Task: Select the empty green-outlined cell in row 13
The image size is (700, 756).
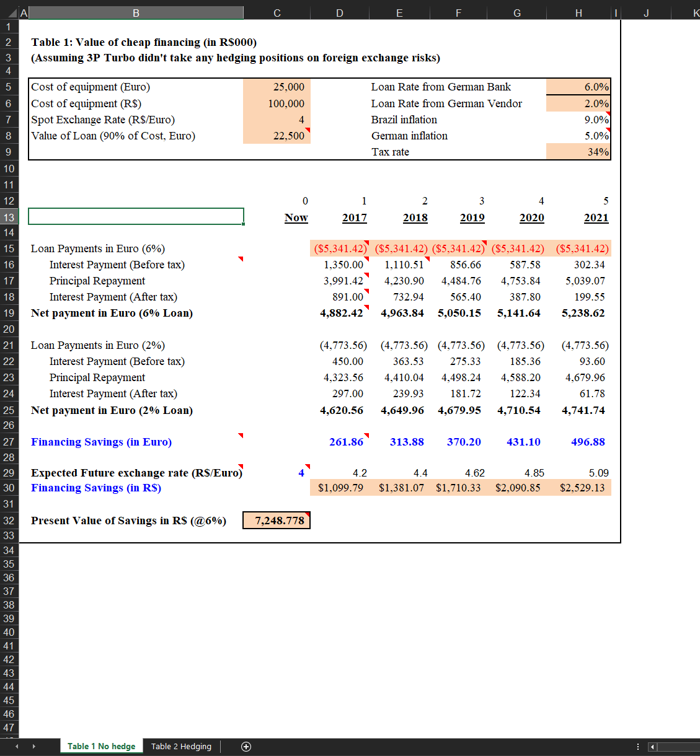Action: [136, 216]
